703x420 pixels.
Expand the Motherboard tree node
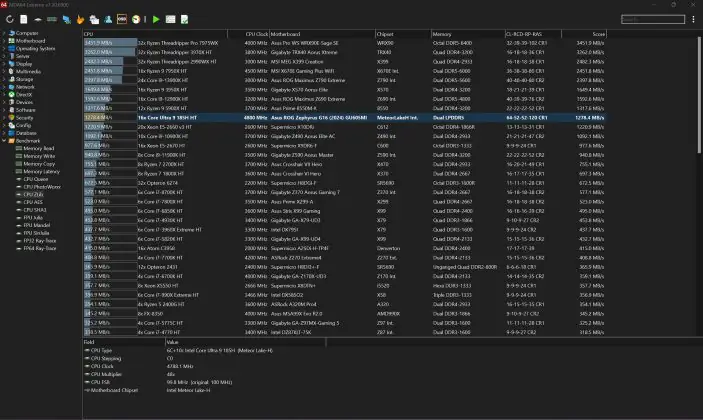pyautogui.click(x=4, y=41)
